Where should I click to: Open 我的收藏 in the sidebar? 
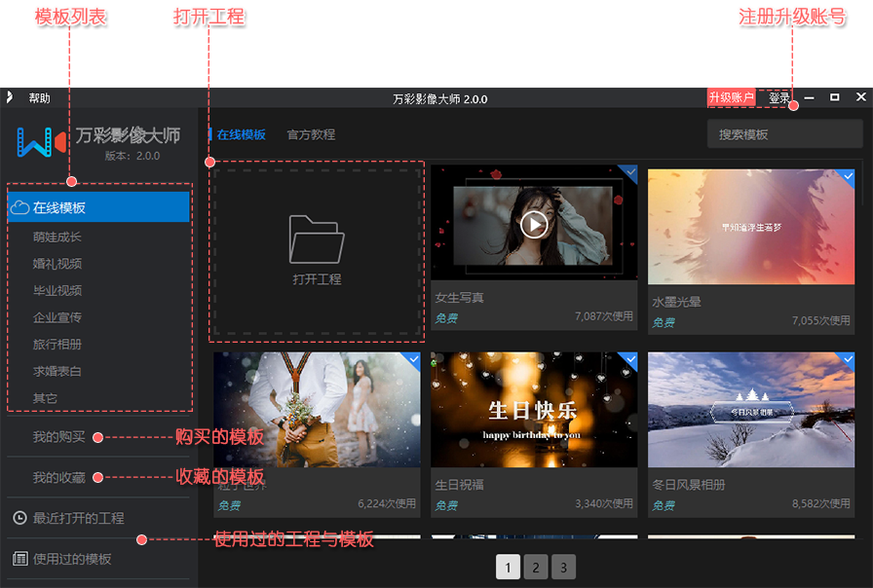pyautogui.click(x=58, y=478)
